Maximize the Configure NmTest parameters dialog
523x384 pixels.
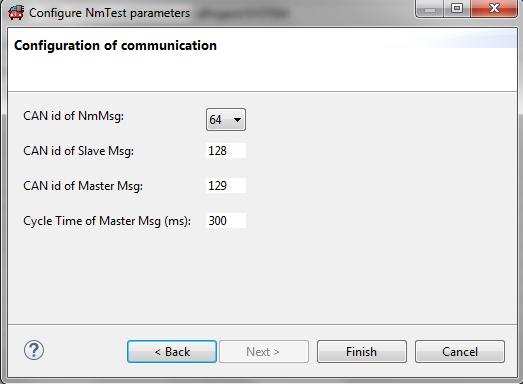click(x=457, y=9)
